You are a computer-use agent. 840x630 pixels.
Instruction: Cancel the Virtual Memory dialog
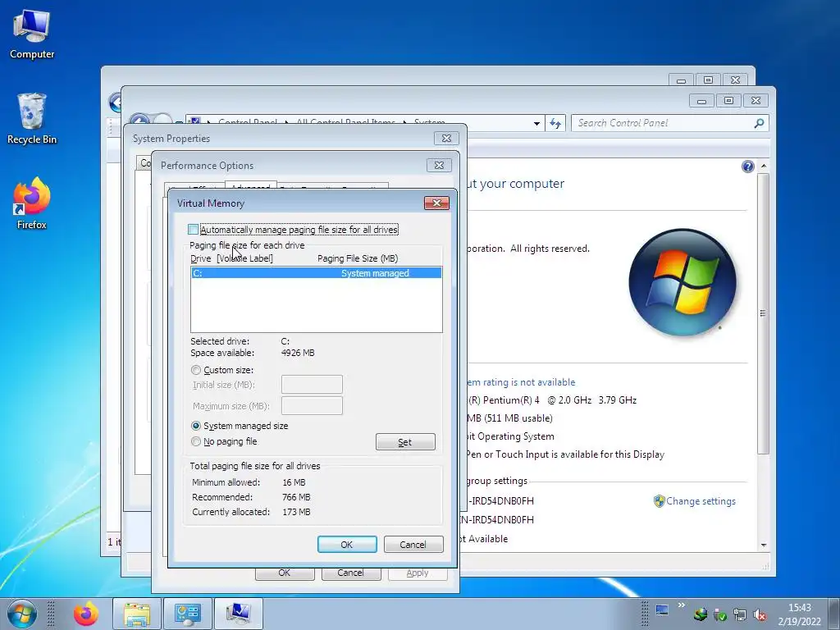point(413,545)
